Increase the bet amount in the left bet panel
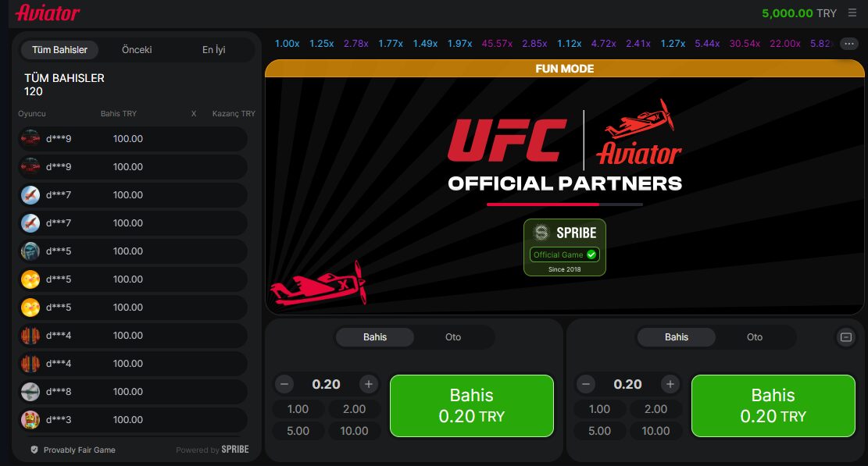The width and height of the screenshot is (868, 466). point(369,384)
